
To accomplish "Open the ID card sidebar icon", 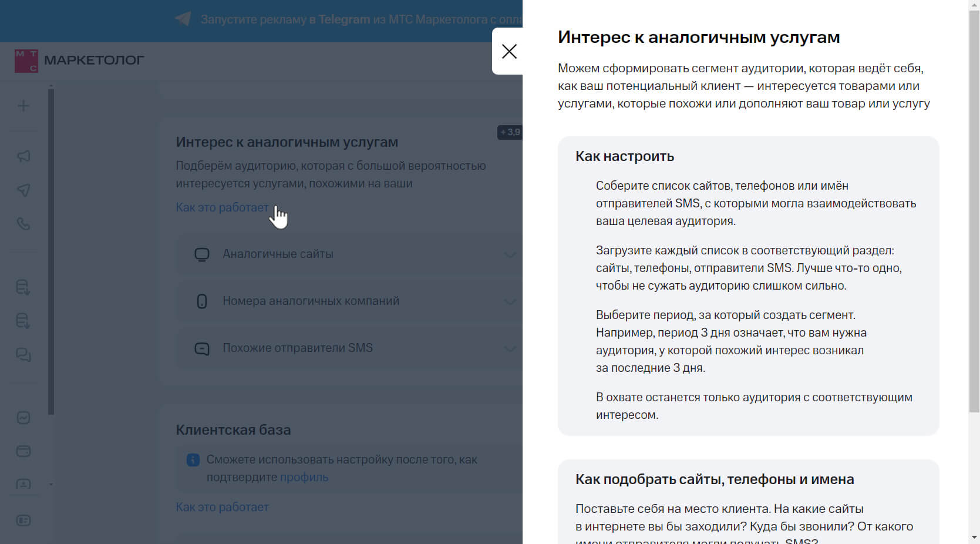I will click(x=23, y=521).
